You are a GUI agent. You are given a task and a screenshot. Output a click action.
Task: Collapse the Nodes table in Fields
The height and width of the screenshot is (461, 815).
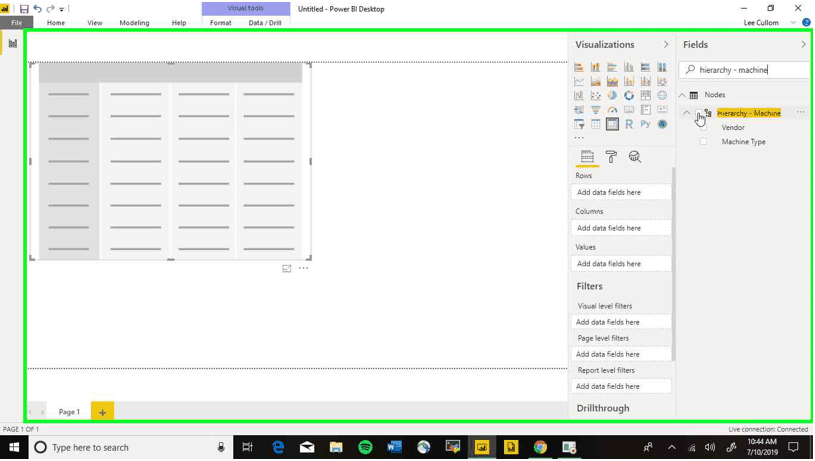point(682,95)
